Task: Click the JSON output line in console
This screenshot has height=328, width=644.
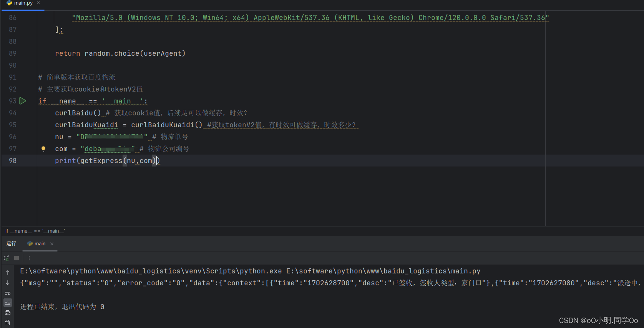Action: (330, 283)
